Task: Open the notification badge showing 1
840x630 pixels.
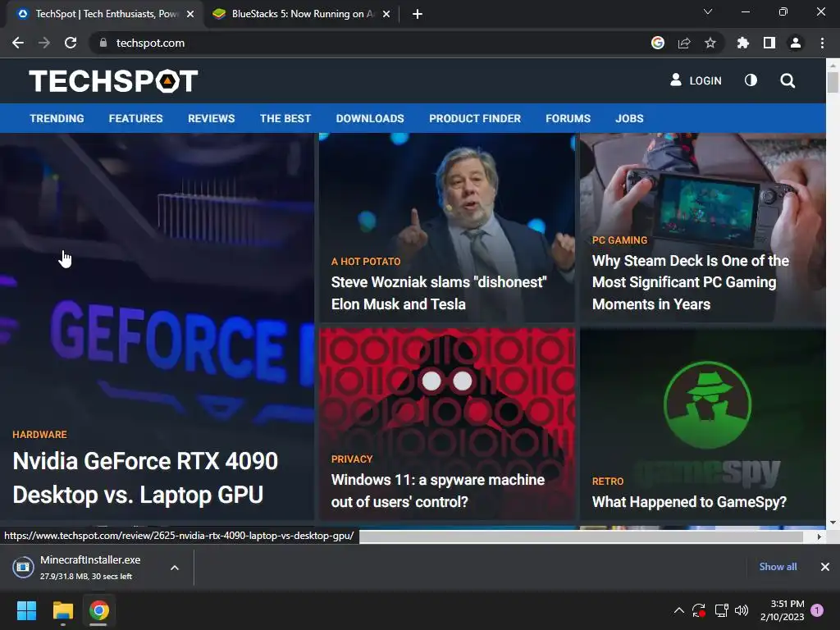Action: tap(817, 610)
